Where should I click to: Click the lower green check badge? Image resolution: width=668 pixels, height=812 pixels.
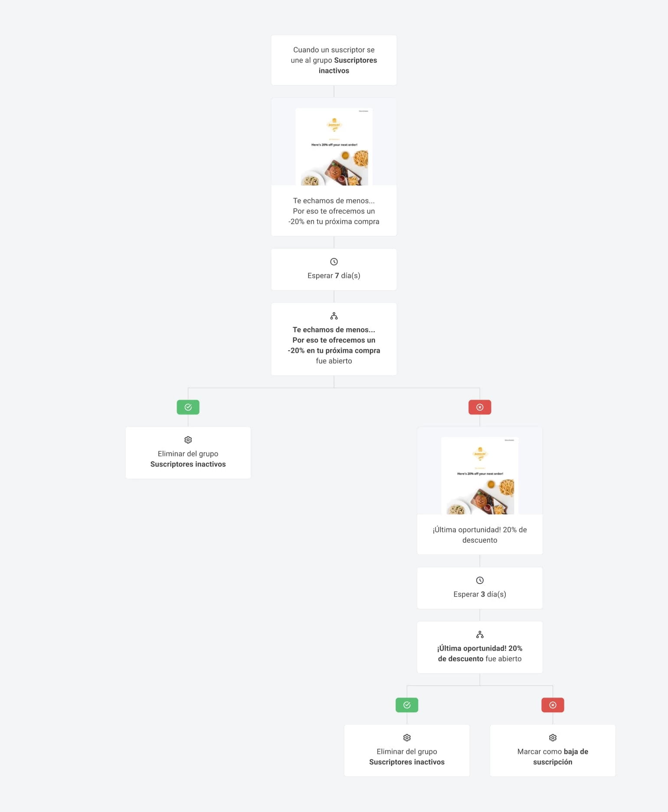pos(406,705)
